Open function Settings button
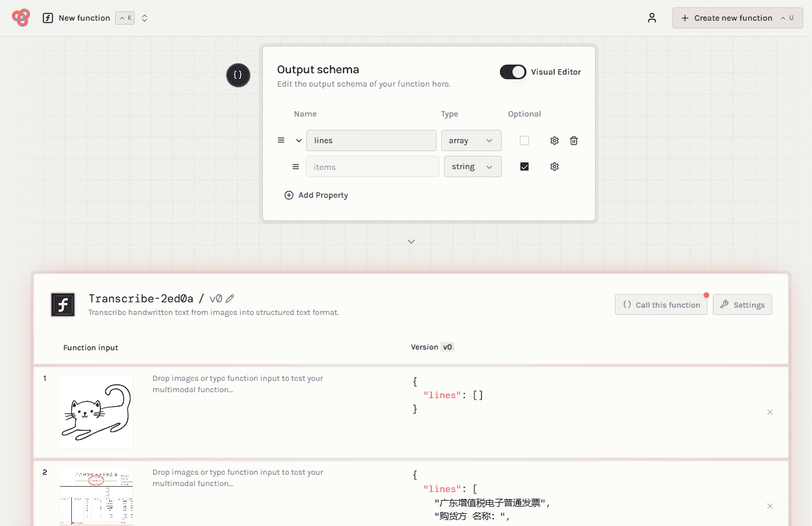812x526 pixels. pos(742,304)
